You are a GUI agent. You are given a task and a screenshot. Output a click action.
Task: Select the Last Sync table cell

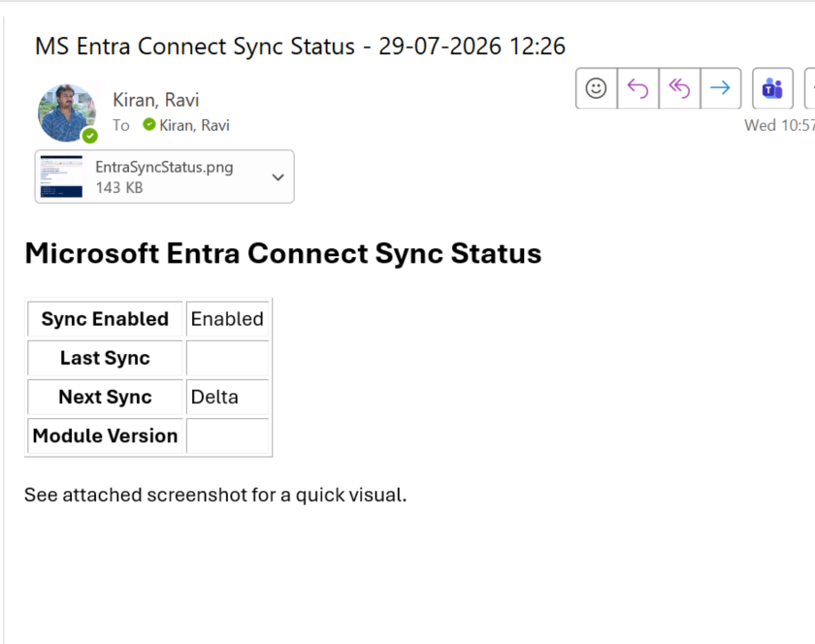click(x=105, y=358)
